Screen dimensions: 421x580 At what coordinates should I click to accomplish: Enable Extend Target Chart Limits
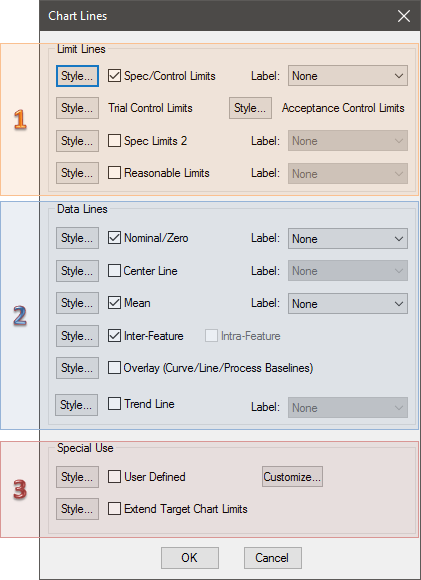(x=114, y=509)
